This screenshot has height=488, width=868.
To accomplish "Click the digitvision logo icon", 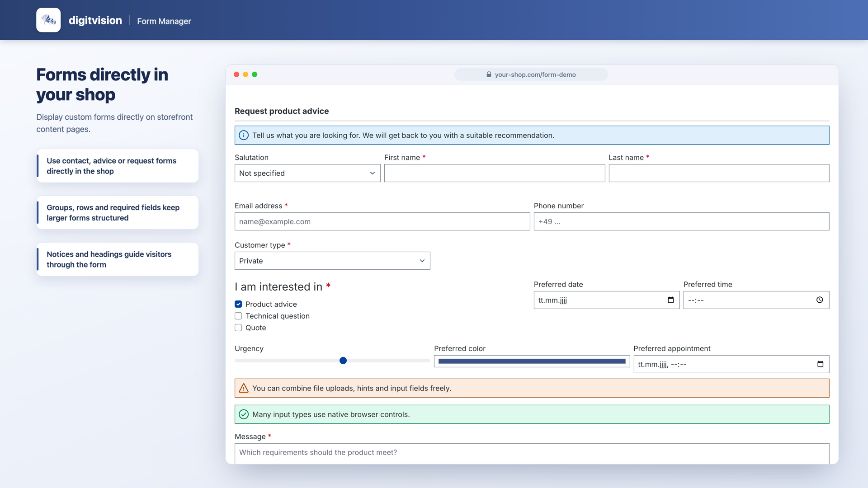I will [x=48, y=20].
